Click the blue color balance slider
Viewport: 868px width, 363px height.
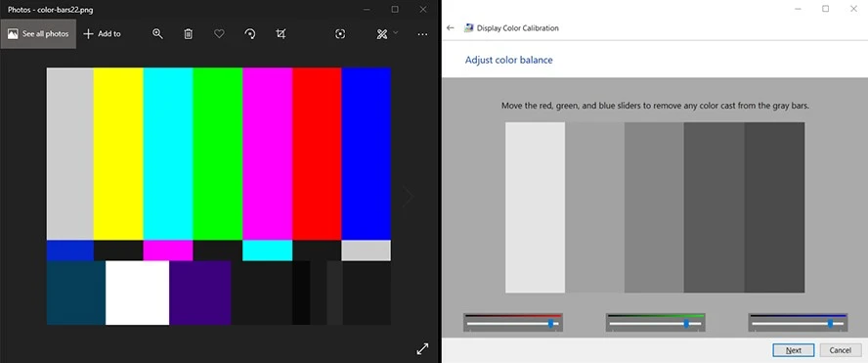798,323
